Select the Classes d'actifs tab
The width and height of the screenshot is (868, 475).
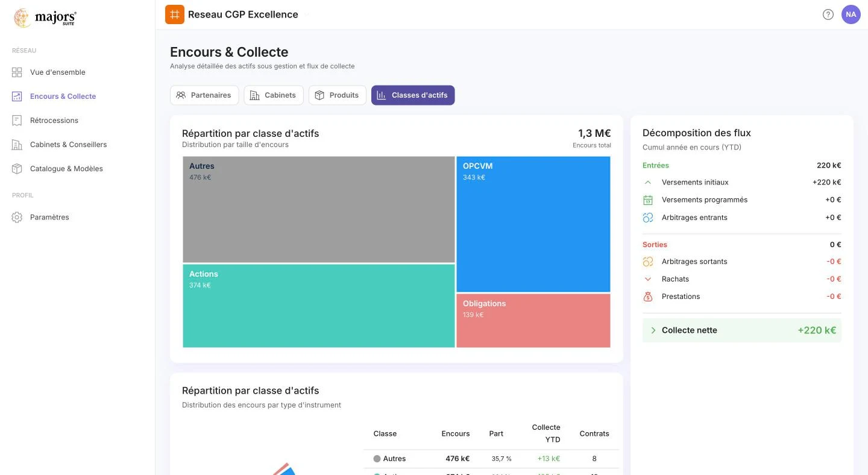[413, 95]
